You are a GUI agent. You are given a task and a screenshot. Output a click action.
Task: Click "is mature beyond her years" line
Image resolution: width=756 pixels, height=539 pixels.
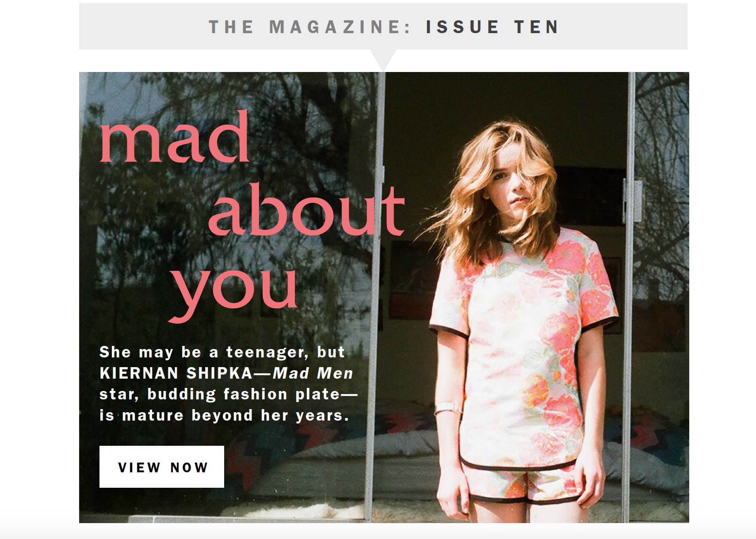pyautogui.click(x=224, y=415)
